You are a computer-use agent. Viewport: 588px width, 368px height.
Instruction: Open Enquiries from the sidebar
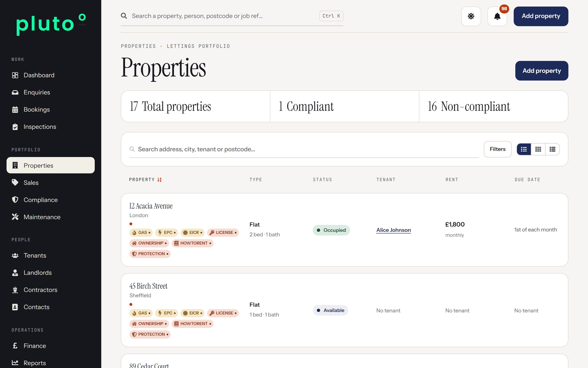click(51, 92)
